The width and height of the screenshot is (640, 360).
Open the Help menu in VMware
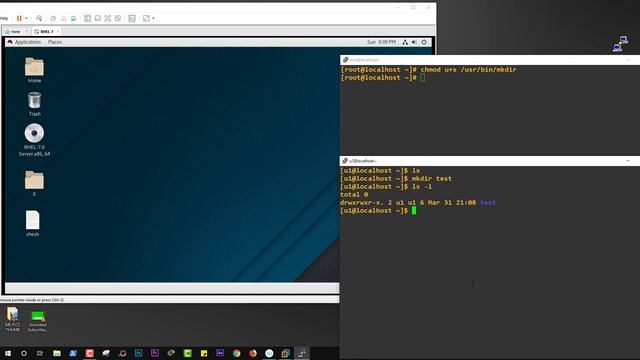point(4,18)
